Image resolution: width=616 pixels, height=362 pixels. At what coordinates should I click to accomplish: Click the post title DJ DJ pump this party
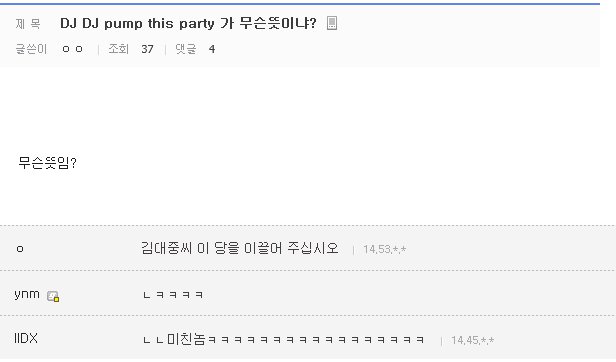pos(188,24)
